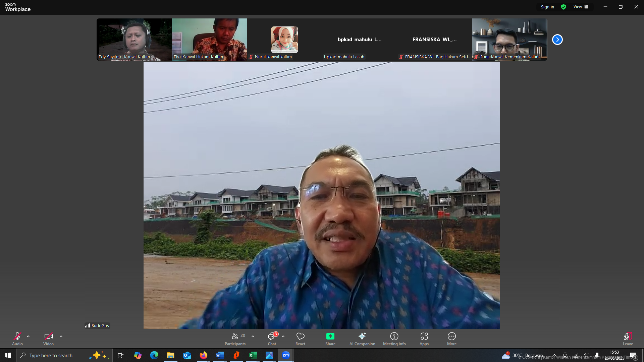Click the Sign in button
Viewport: 644px width, 362px height.
(547, 7)
